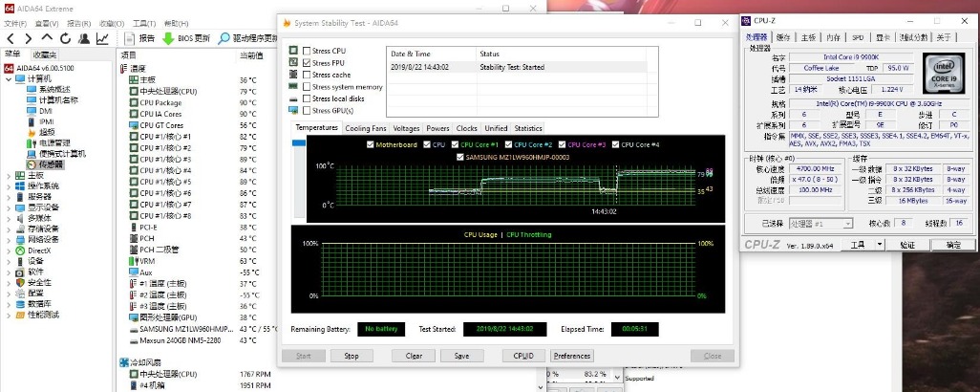Viewport: 980px width, 392px height.
Task: Uncheck Stress FPU checkbox
Action: tap(307, 63)
